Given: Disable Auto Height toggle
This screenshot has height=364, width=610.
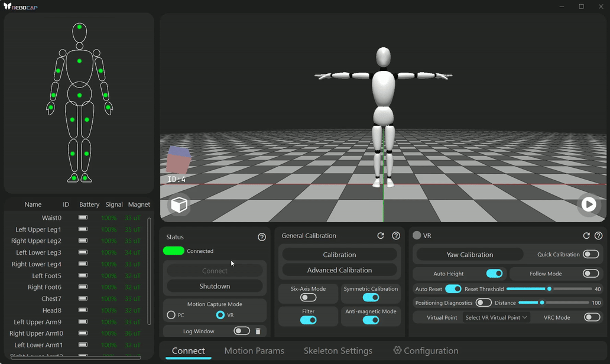Looking at the screenshot, I should click(495, 274).
